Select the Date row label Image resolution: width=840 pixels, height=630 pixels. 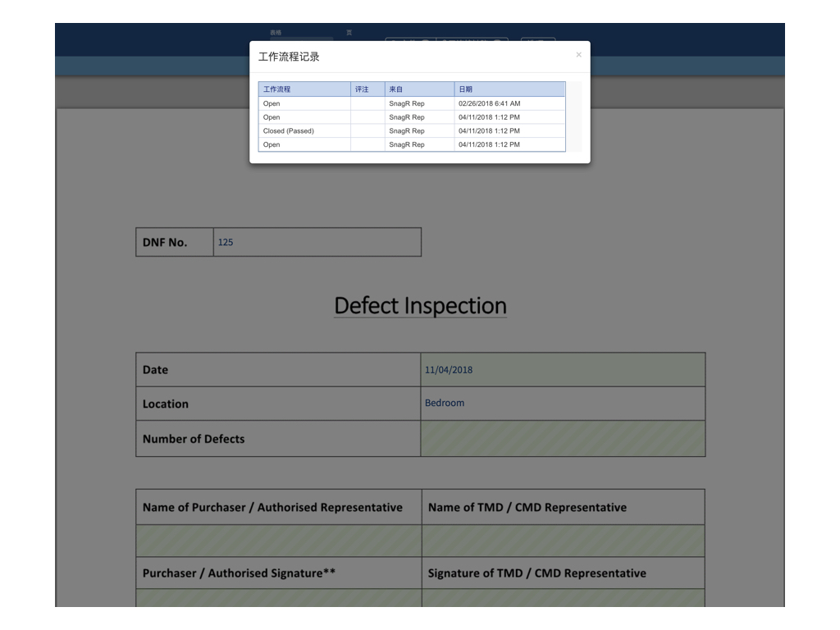tap(155, 370)
